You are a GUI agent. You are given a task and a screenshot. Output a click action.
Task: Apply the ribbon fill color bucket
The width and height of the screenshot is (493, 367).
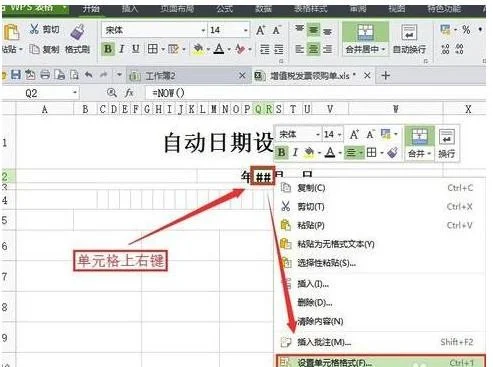tap(198, 49)
